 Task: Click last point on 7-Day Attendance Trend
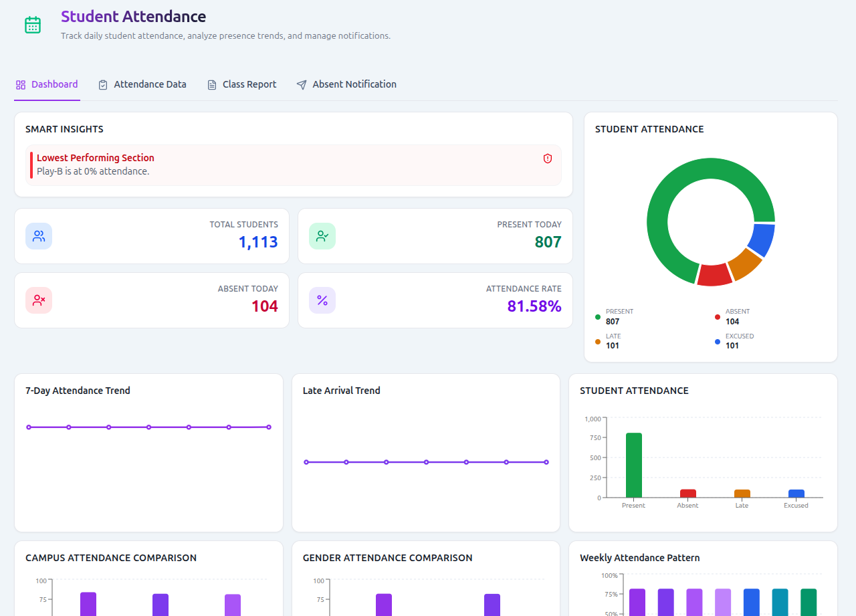coord(269,427)
